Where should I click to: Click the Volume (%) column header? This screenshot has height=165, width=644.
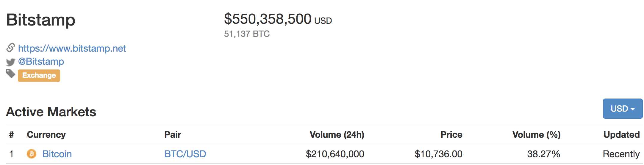(536, 135)
